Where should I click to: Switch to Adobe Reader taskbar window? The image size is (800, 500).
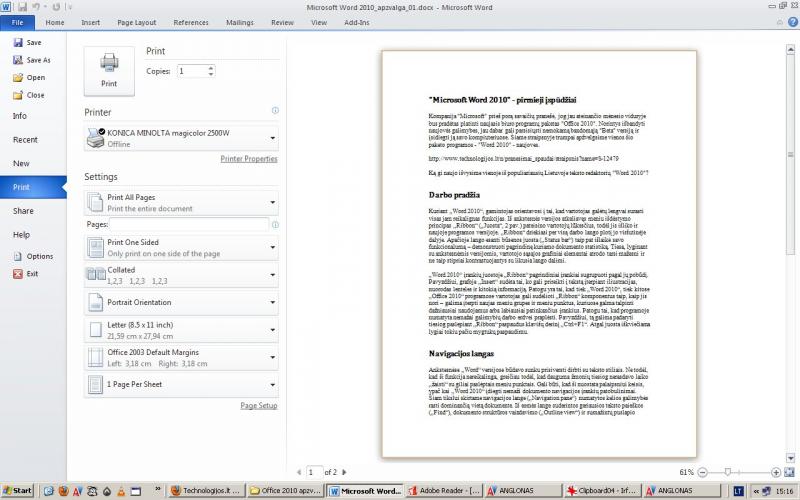(444, 491)
